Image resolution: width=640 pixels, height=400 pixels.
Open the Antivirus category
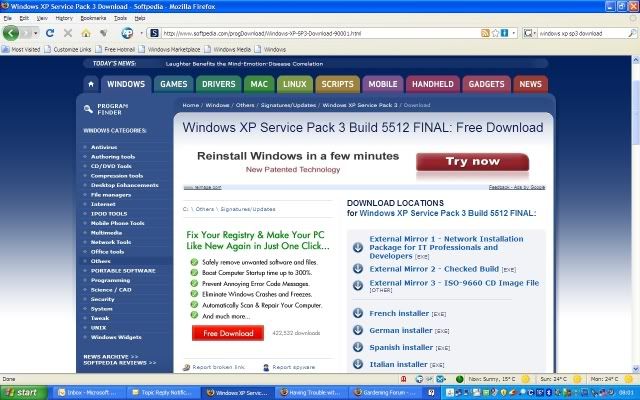(104, 147)
